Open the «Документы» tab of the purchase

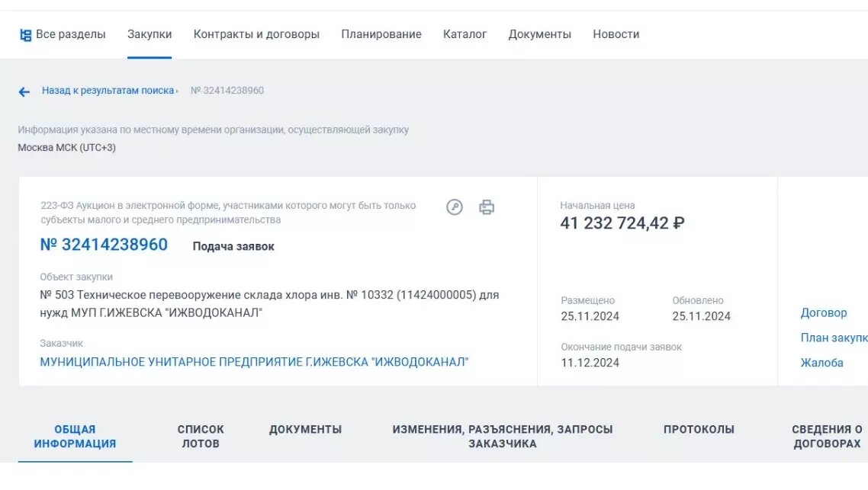click(306, 428)
